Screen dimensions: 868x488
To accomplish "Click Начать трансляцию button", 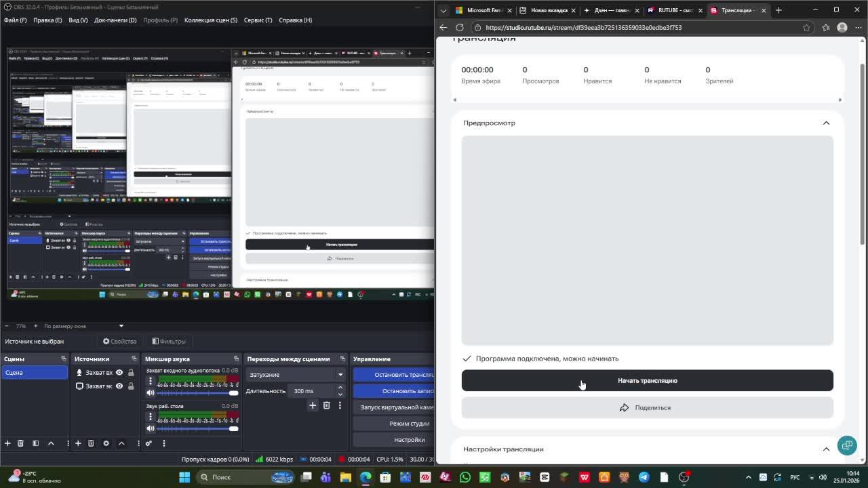I will [x=648, y=380].
